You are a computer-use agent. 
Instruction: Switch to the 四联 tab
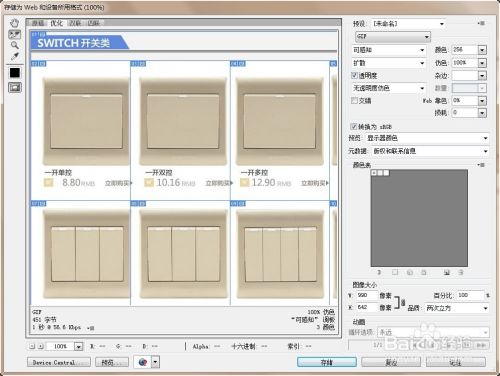pyautogui.click(x=94, y=23)
